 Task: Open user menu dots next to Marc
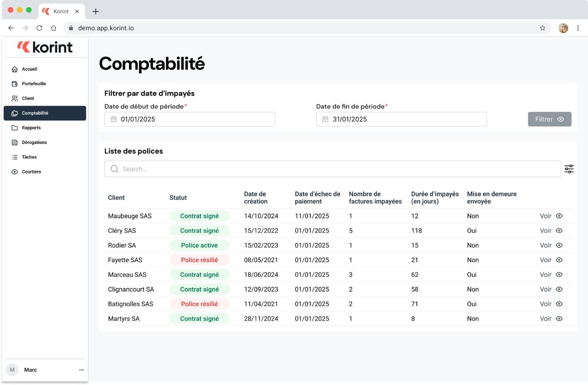click(82, 370)
